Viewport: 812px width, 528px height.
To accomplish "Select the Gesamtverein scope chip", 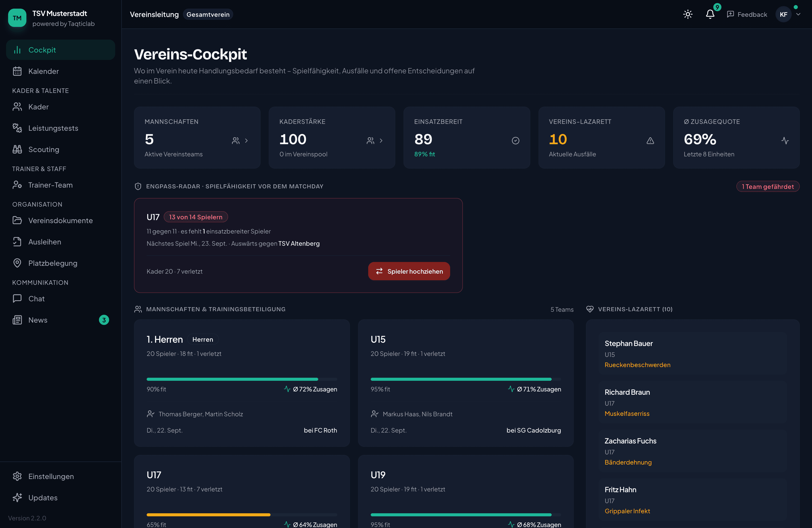I will (208, 14).
